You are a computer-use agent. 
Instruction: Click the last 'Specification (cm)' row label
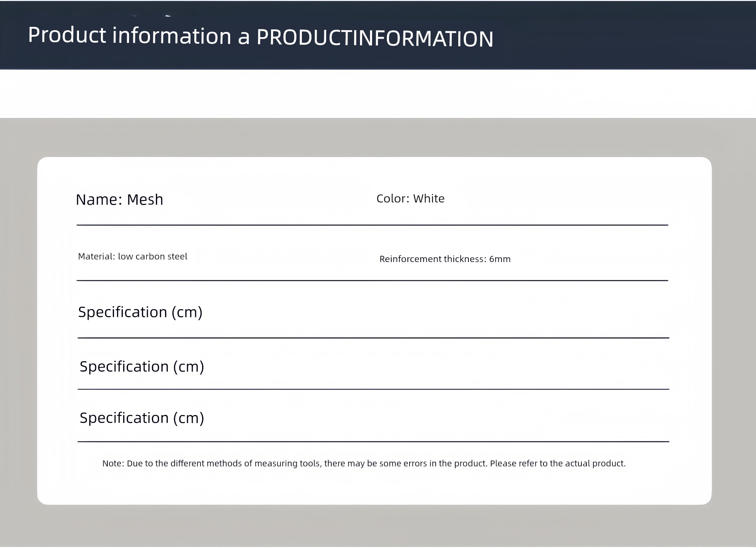(x=142, y=418)
